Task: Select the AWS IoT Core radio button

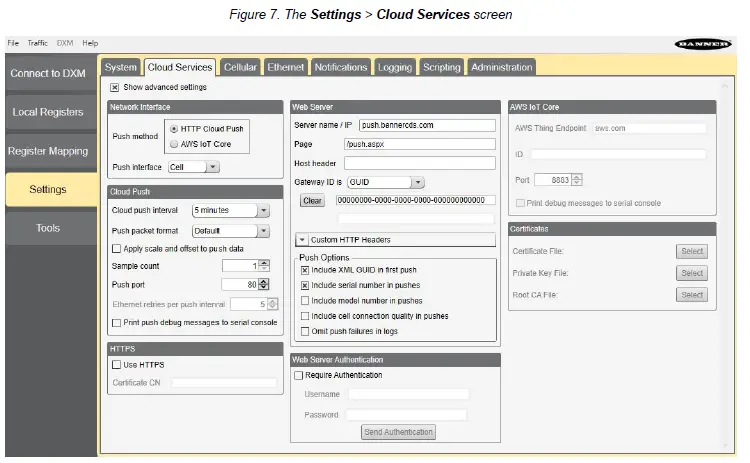Action: pos(174,144)
